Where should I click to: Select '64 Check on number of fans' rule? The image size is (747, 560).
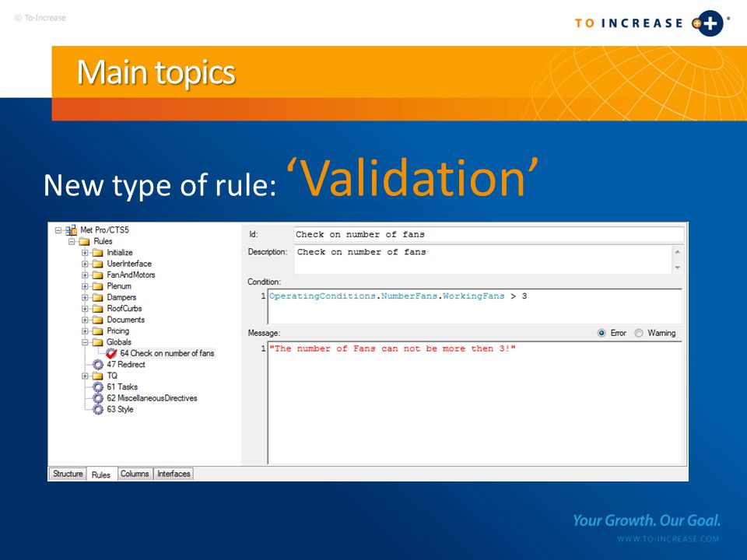click(167, 353)
